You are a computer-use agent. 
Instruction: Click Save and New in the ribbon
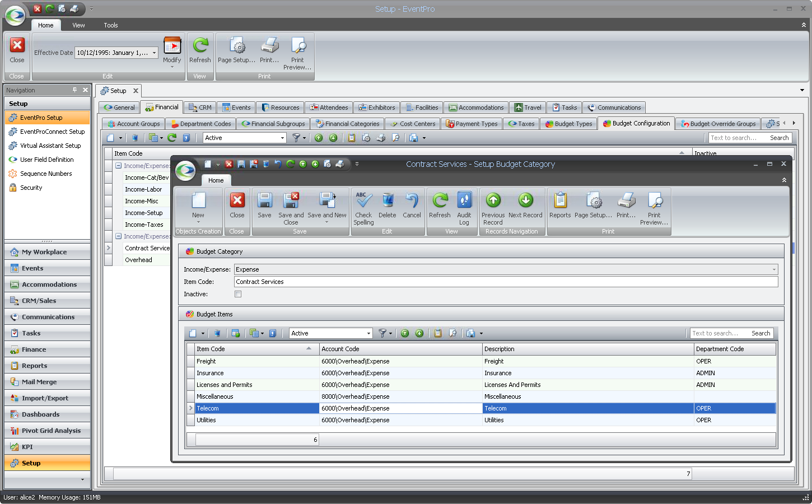point(327,207)
